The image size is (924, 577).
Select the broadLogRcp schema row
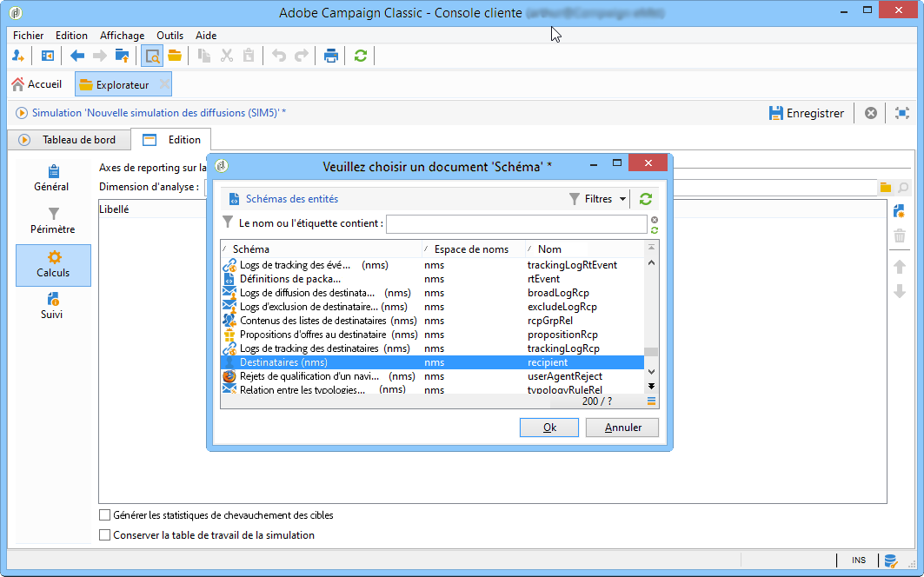(x=432, y=293)
